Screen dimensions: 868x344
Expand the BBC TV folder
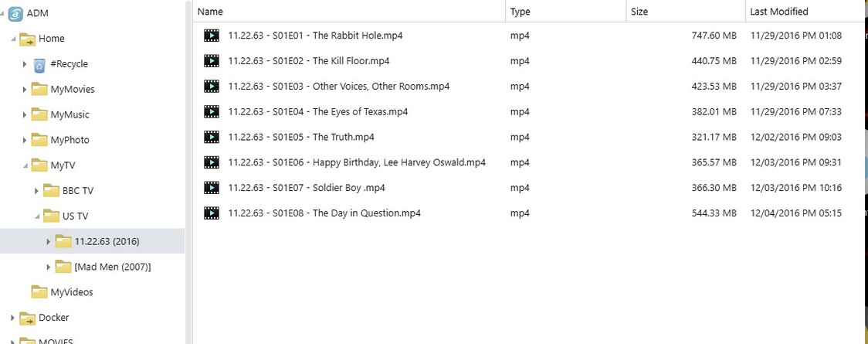36,191
